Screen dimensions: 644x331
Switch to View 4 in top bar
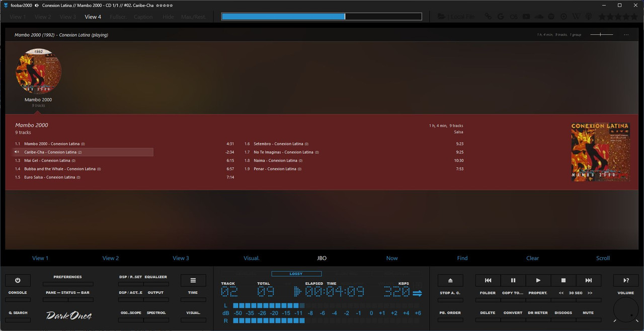93,17
